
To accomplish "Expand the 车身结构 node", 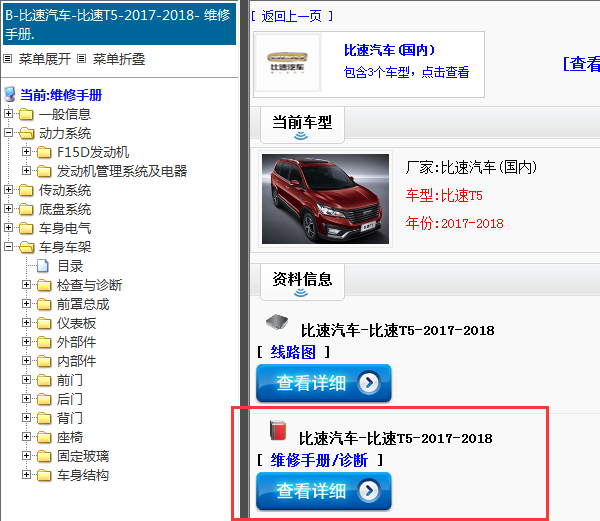I will (26, 475).
